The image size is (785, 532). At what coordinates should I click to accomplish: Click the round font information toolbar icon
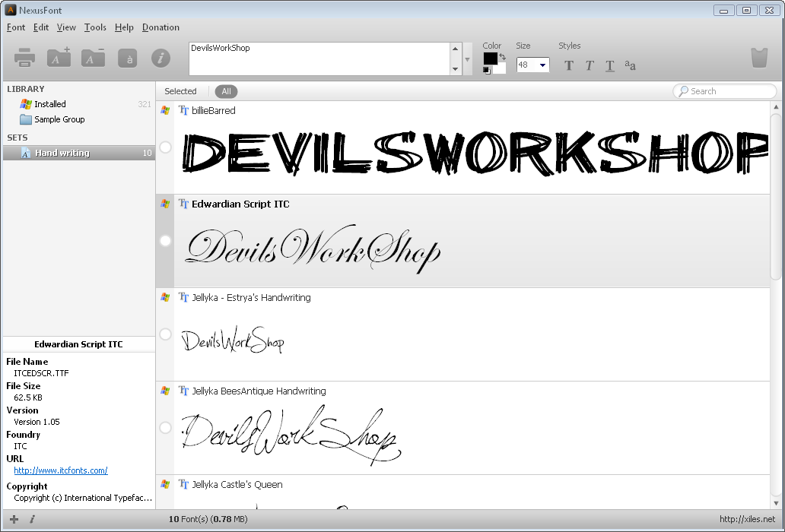tap(160, 58)
